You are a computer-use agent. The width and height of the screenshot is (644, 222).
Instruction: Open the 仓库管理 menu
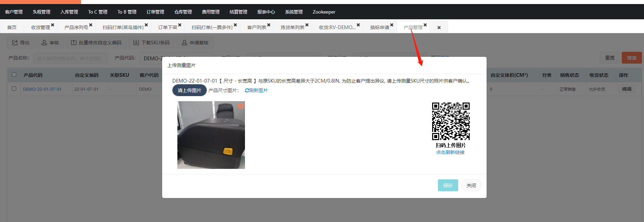click(x=183, y=12)
